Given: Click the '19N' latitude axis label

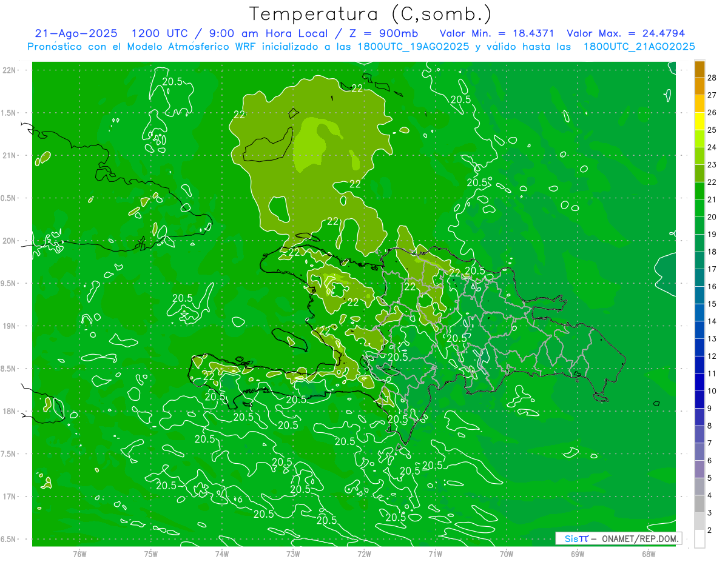Looking at the screenshot, I should (10, 326).
